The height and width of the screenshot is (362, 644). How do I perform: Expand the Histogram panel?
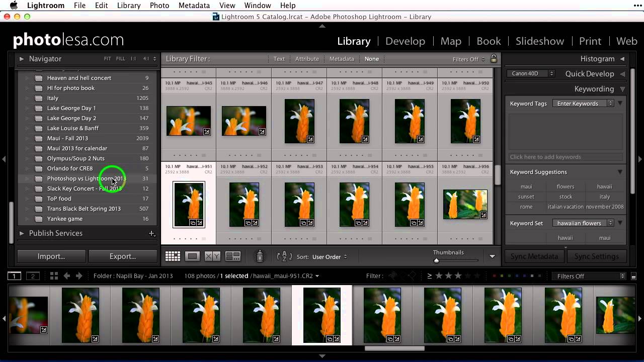click(622, 59)
